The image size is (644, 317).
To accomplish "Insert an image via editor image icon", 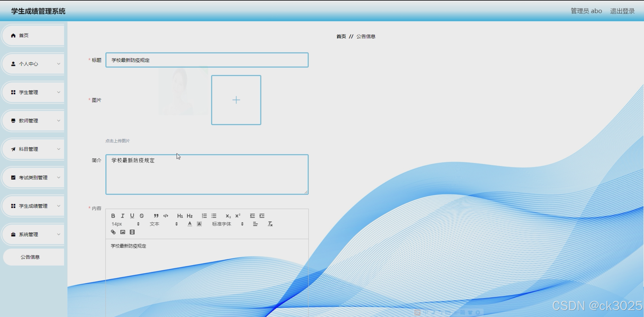I will (x=123, y=232).
